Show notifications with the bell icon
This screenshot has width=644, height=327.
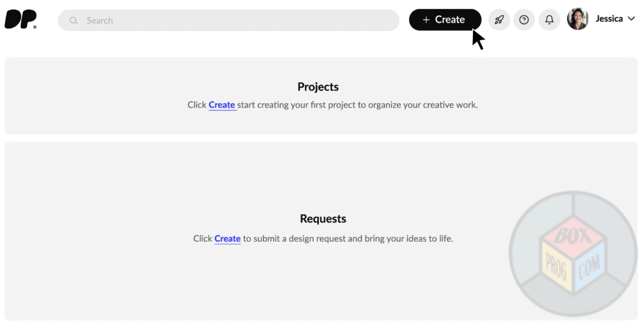pyautogui.click(x=549, y=20)
